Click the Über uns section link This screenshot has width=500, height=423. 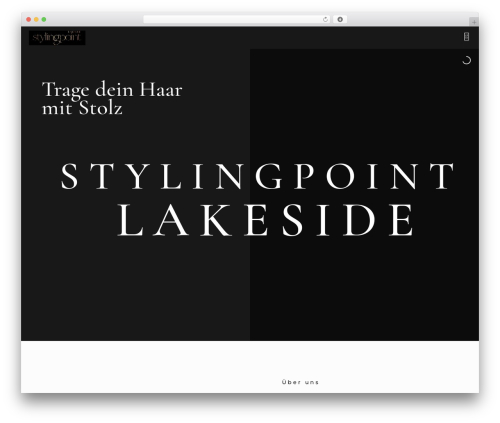point(300,382)
